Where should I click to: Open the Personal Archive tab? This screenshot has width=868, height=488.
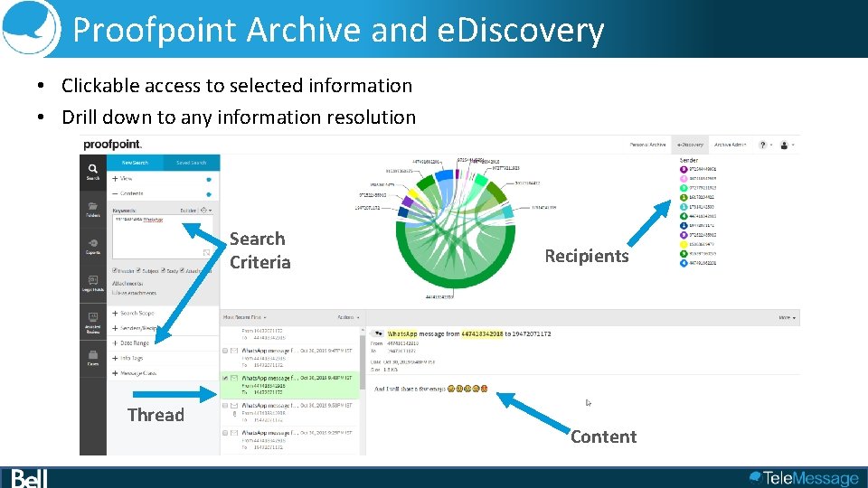pos(647,145)
